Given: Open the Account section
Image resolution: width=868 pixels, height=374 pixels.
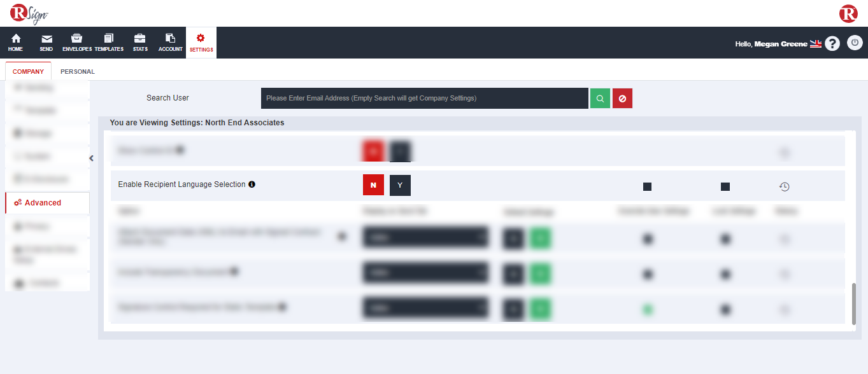Looking at the screenshot, I should 170,43.
